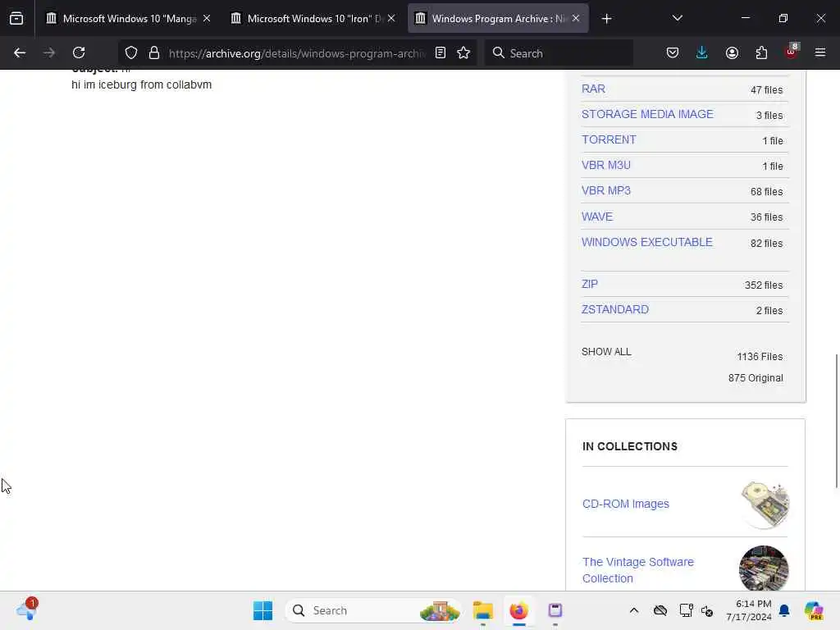Image resolution: width=840 pixels, height=630 pixels.
Task: Click the archive.org URL address bar
Action: [x=297, y=53]
